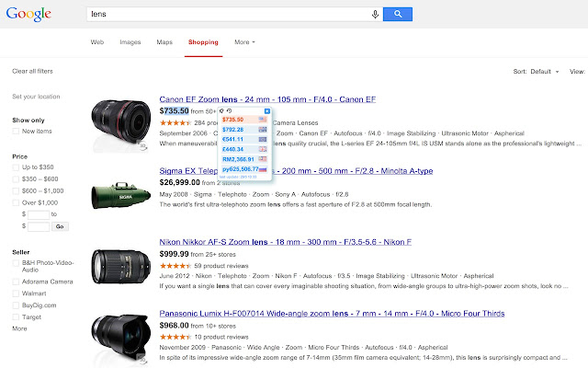This screenshot has height=368, width=588.
Task: Select the €541.11 euro price row
Action: coord(244,139)
